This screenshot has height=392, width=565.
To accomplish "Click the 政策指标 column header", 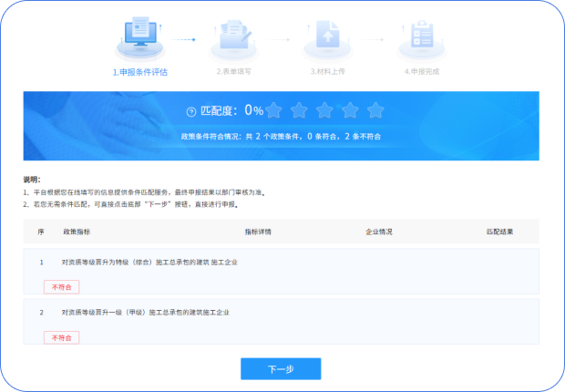I will [x=77, y=232].
